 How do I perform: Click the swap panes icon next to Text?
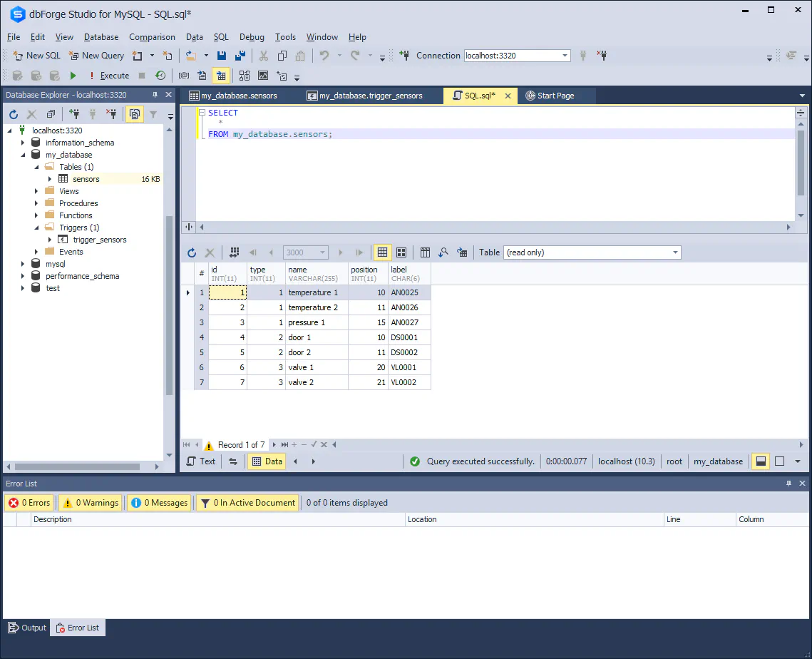pos(233,461)
